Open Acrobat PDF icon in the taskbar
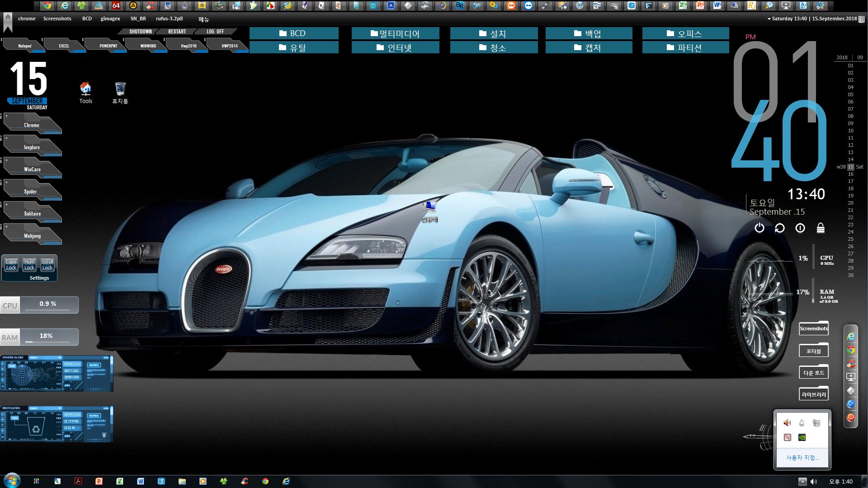 point(78,481)
